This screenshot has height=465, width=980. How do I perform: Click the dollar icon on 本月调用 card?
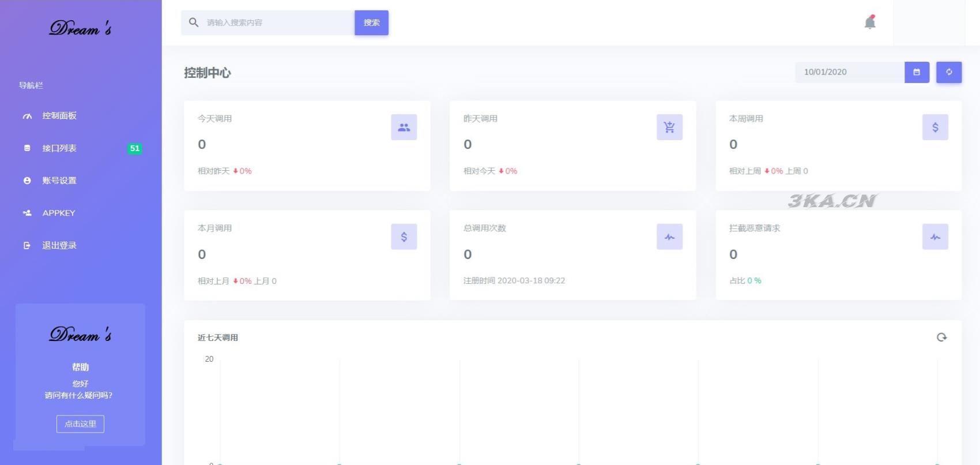point(404,237)
